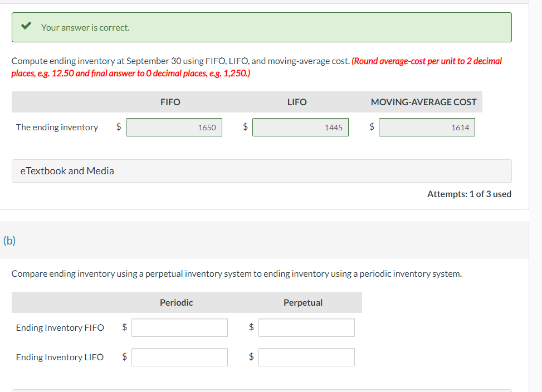Screen dimensions: 542x392
Task: Click the green checkmark icon
Action: [x=26, y=26]
